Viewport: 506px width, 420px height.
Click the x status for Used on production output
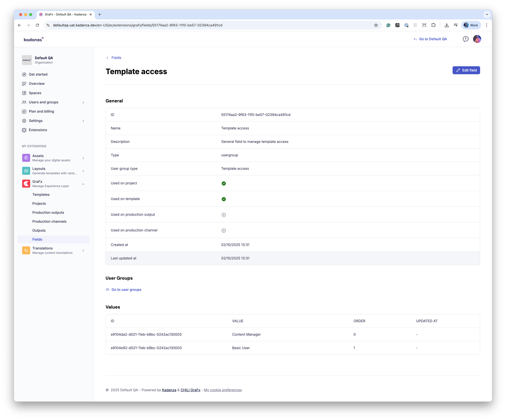(x=223, y=215)
